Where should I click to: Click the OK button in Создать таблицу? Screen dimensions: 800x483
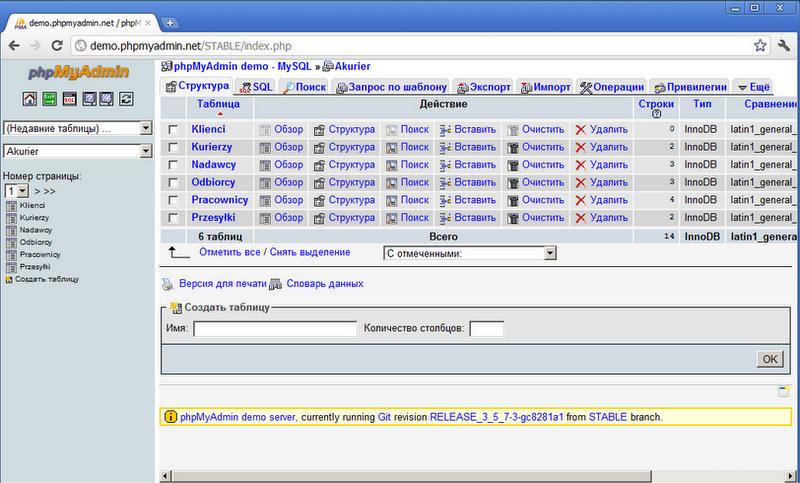770,359
